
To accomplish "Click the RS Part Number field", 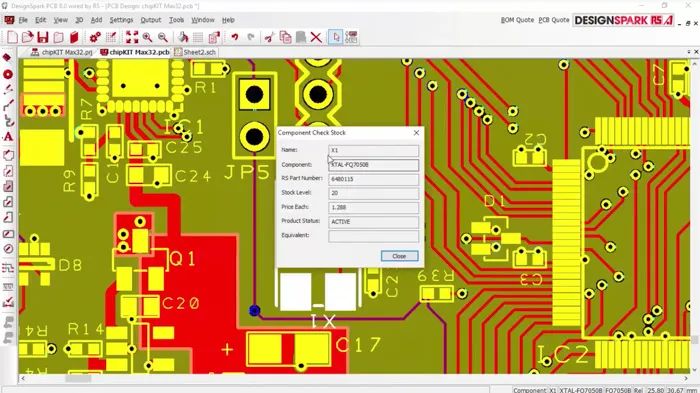I will coord(374,179).
